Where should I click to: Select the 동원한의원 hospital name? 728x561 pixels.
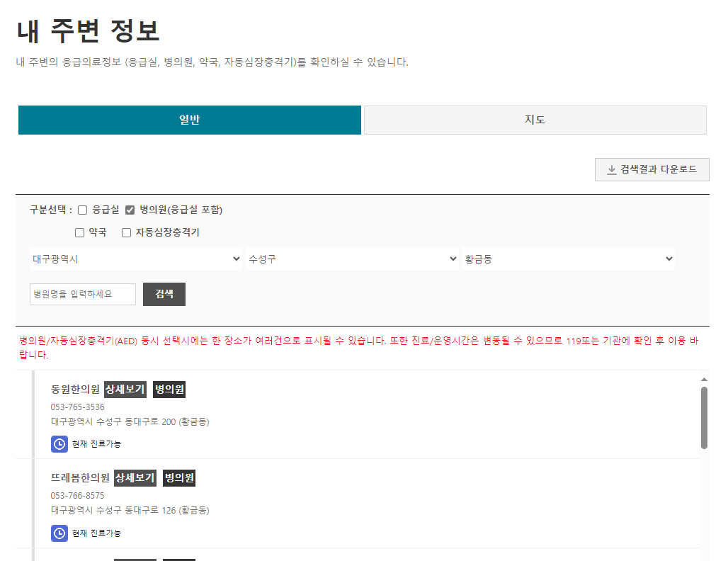coord(75,389)
